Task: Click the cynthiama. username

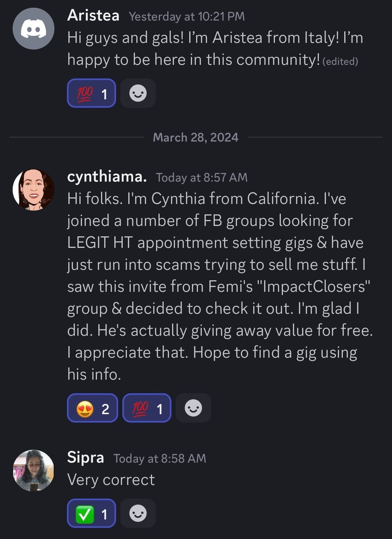Action: 107,176
